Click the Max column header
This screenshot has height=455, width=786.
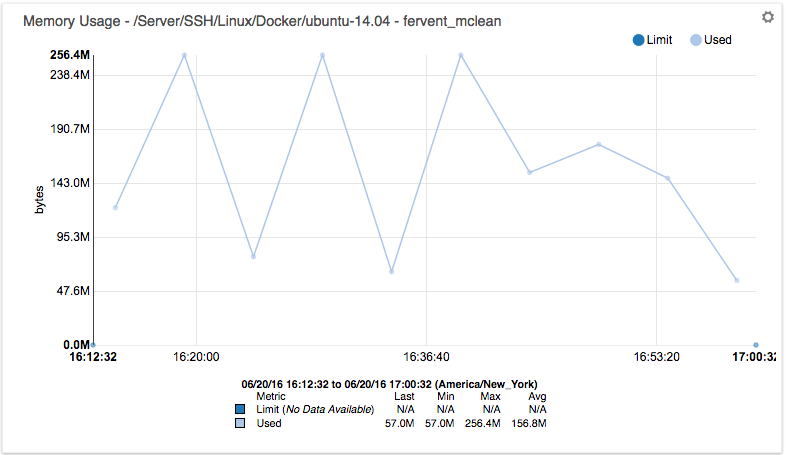[x=490, y=396]
